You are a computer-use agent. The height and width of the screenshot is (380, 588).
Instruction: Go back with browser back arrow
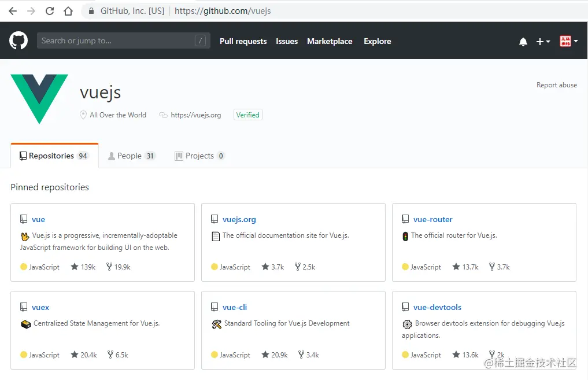[13, 11]
